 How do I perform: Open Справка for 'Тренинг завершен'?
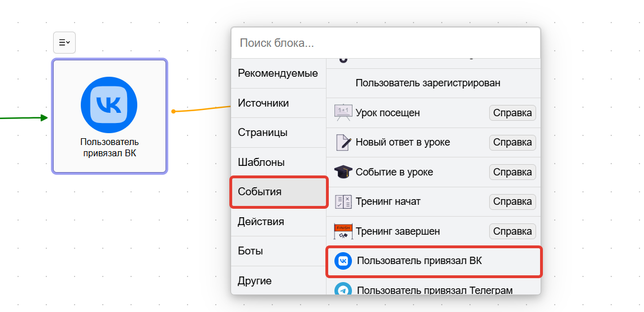point(512,231)
